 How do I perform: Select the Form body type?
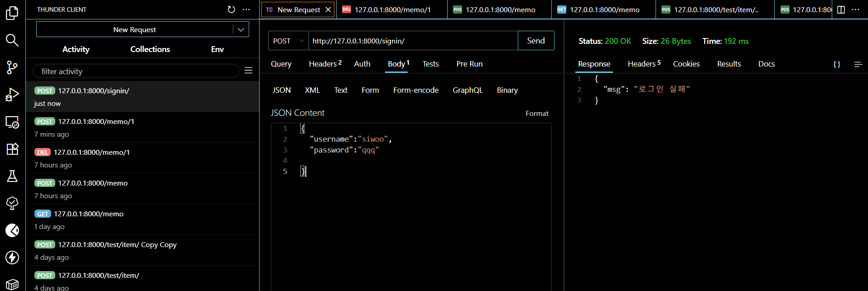pos(370,90)
